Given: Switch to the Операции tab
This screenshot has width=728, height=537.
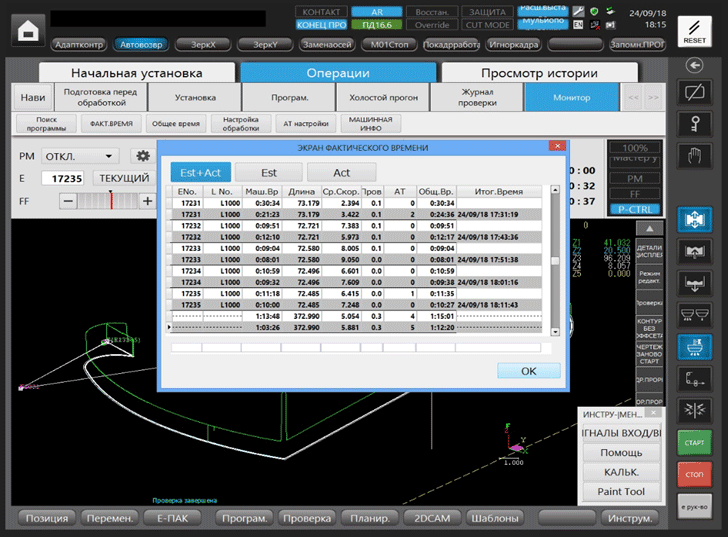Looking at the screenshot, I should click(338, 73).
